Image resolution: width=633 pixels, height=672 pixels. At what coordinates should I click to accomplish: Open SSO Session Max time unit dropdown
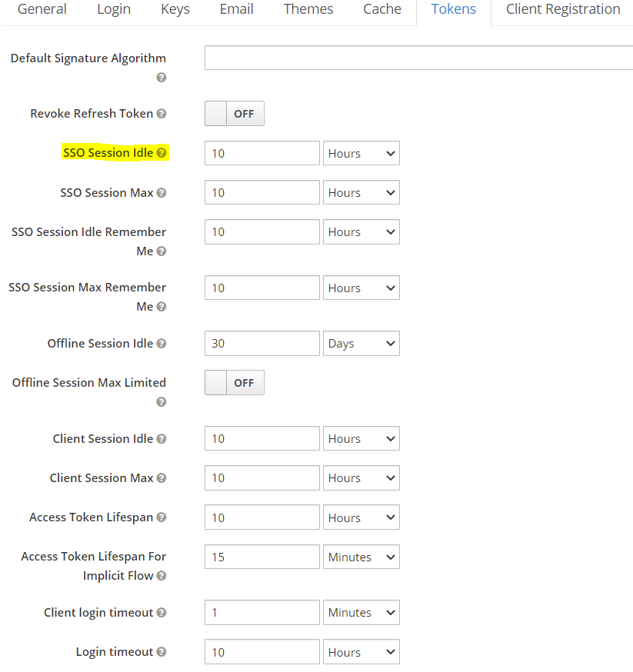(x=361, y=192)
